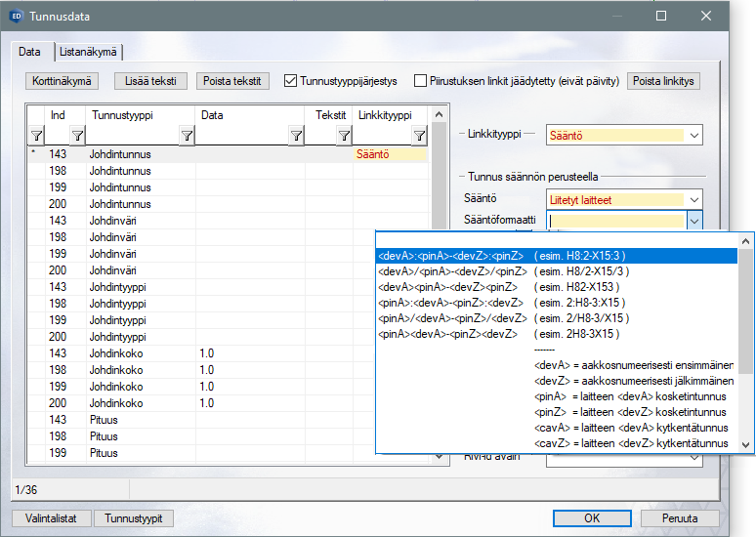Click the filter icon in Ind column
The width and height of the screenshot is (756, 537).
(75, 136)
